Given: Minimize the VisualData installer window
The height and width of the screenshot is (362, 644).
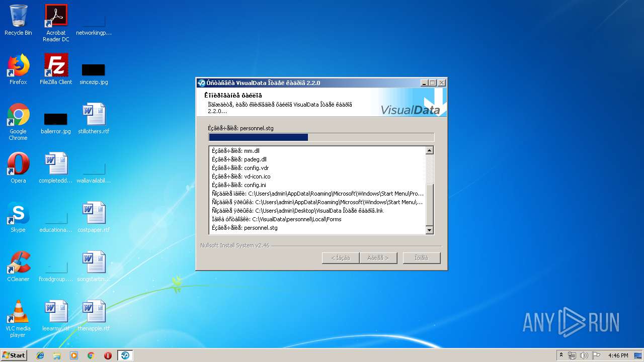Looking at the screenshot, I should (424, 83).
